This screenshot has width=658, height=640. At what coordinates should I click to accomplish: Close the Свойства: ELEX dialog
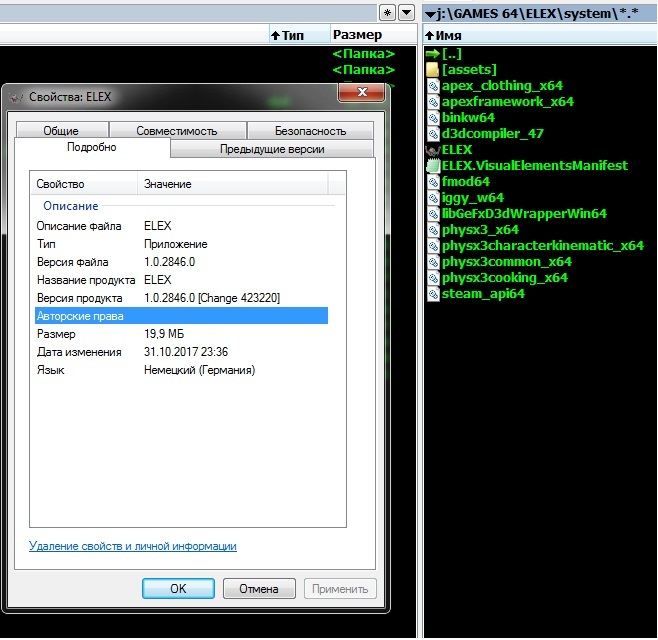point(362,92)
